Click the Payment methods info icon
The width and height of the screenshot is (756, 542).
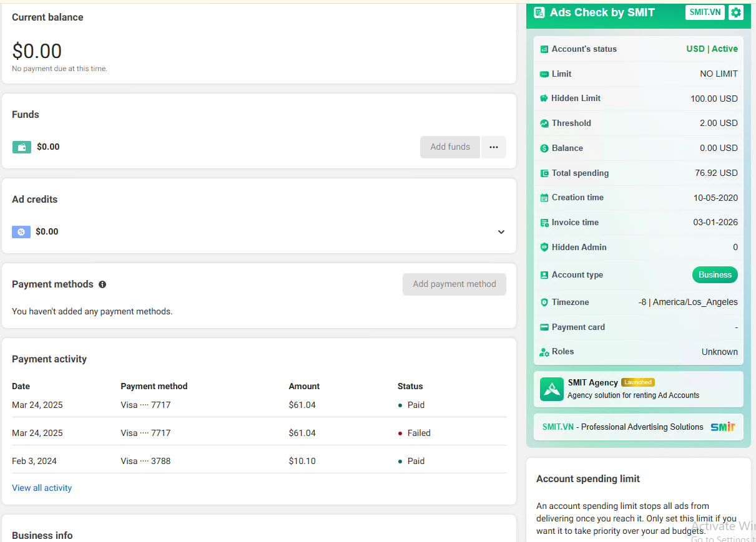pyautogui.click(x=102, y=284)
